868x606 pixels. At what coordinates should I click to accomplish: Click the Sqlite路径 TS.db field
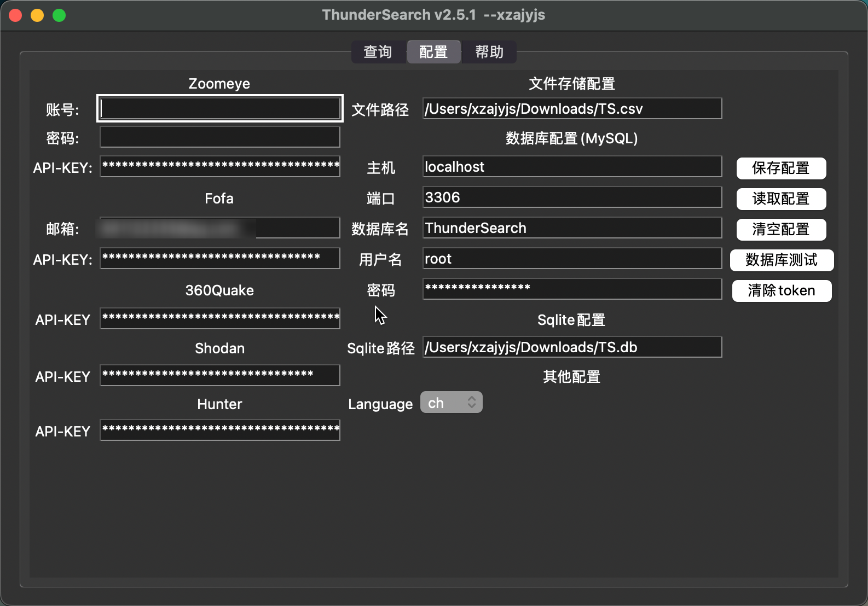(x=572, y=347)
